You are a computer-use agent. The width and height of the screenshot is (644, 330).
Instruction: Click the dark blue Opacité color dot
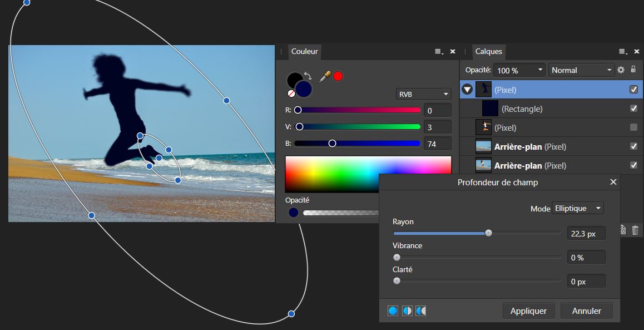[x=293, y=213]
